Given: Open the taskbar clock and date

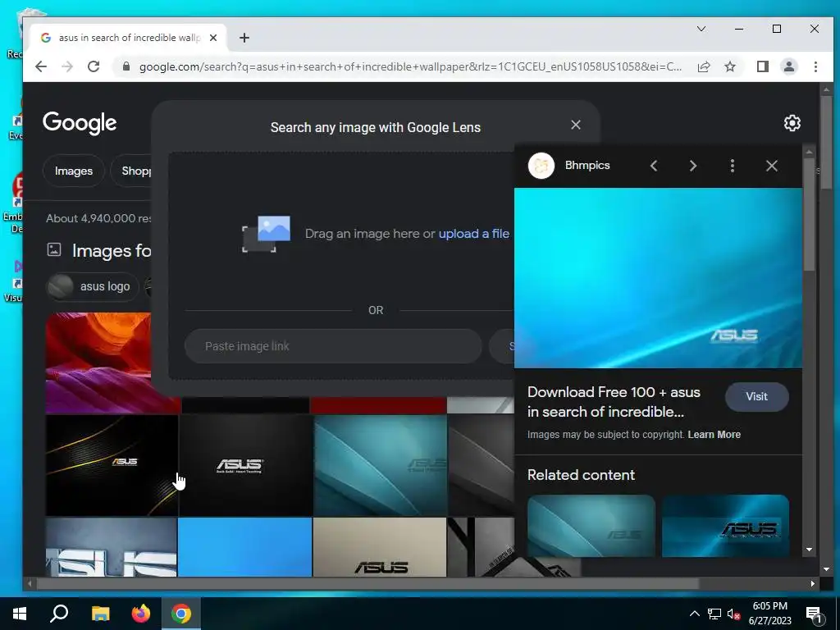Looking at the screenshot, I should [769, 614].
